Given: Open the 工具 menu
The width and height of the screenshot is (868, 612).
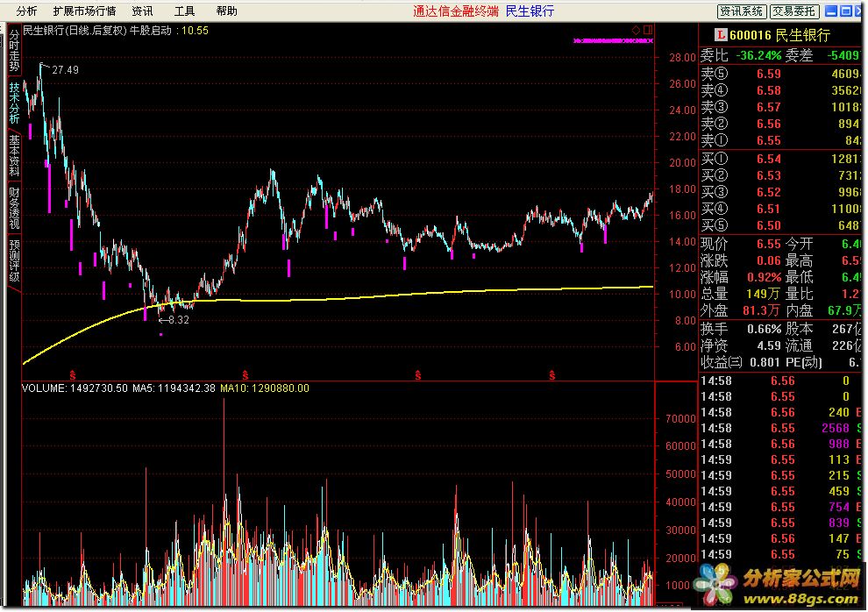Looking at the screenshot, I should click(184, 11).
